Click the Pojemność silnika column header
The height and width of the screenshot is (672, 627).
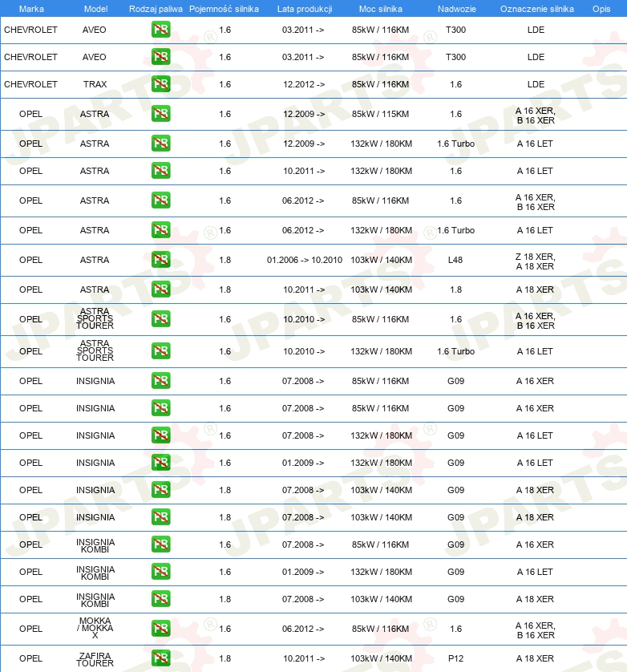pyautogui.click(x=225, y=9)
